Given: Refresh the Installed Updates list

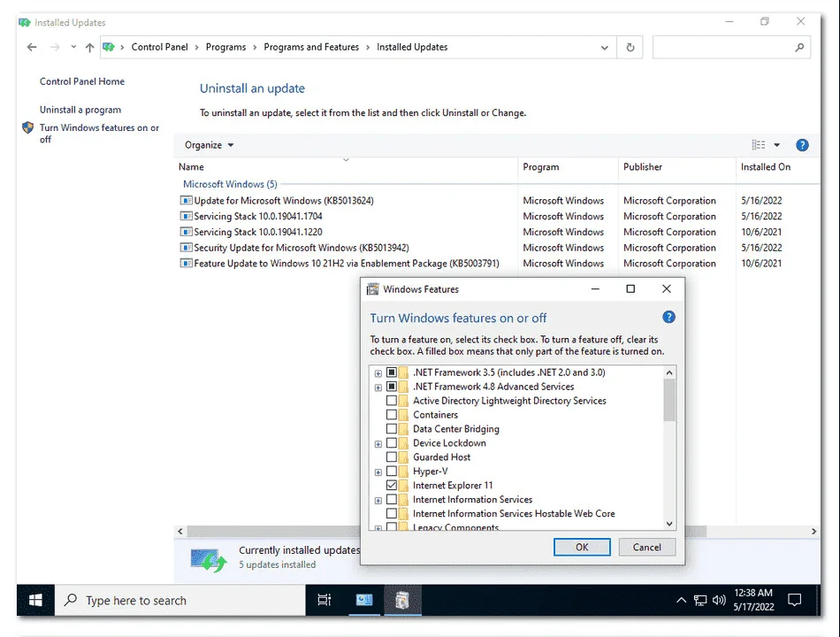Looking at the screenshot, I should (x=630, y=47).
